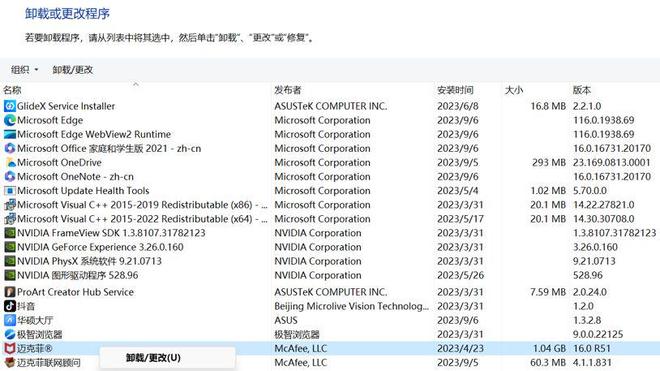Click the 迈克菲 McAfee shield icon
The height and width of the screenshot is (371, 660).
click(10, 349)
